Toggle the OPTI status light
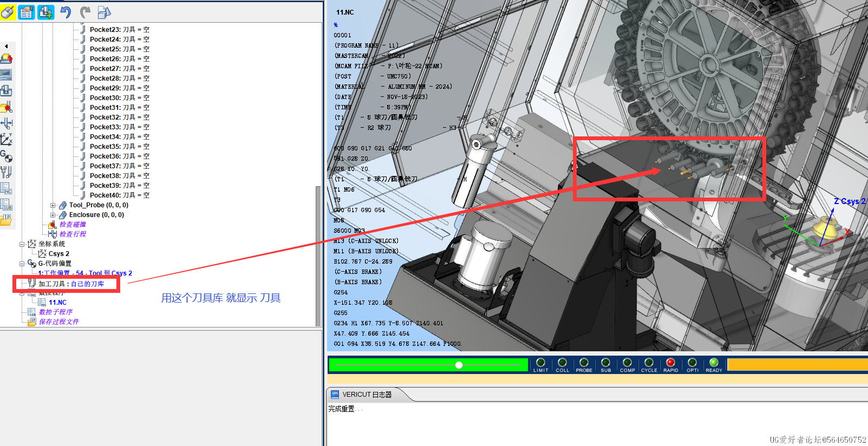868x446 pixels. click(692, 365)
